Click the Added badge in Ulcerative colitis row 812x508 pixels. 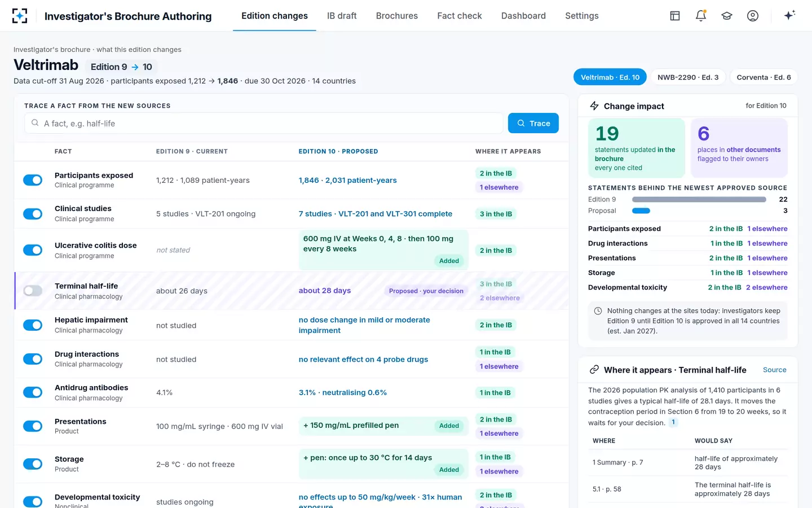(449, 261)
